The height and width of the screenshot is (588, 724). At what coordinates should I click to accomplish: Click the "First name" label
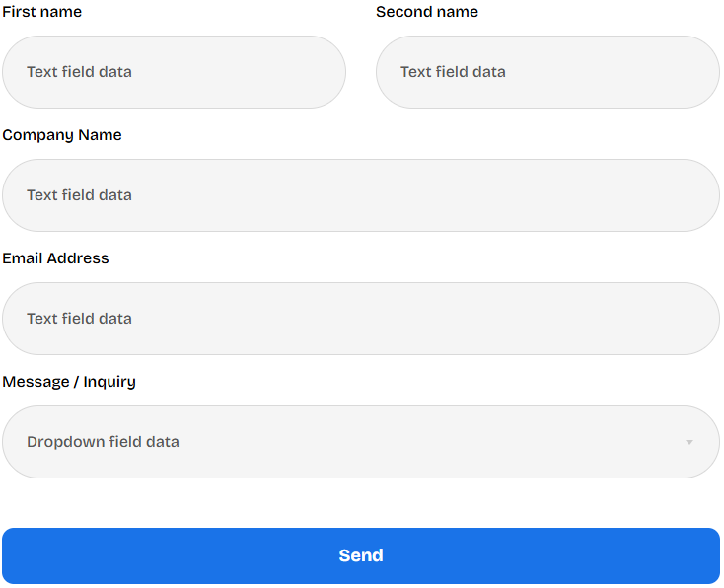(x=42, y=12)
